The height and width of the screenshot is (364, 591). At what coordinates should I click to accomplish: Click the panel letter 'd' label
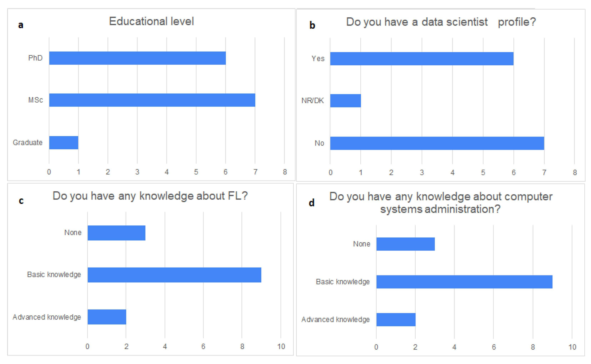[x=311, y=203]
